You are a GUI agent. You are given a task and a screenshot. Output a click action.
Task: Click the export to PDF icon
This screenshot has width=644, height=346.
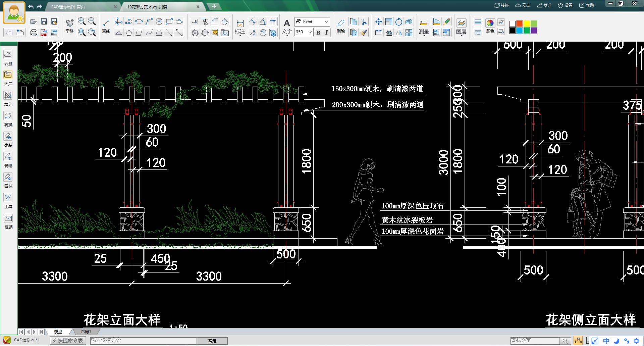(44, 33)
